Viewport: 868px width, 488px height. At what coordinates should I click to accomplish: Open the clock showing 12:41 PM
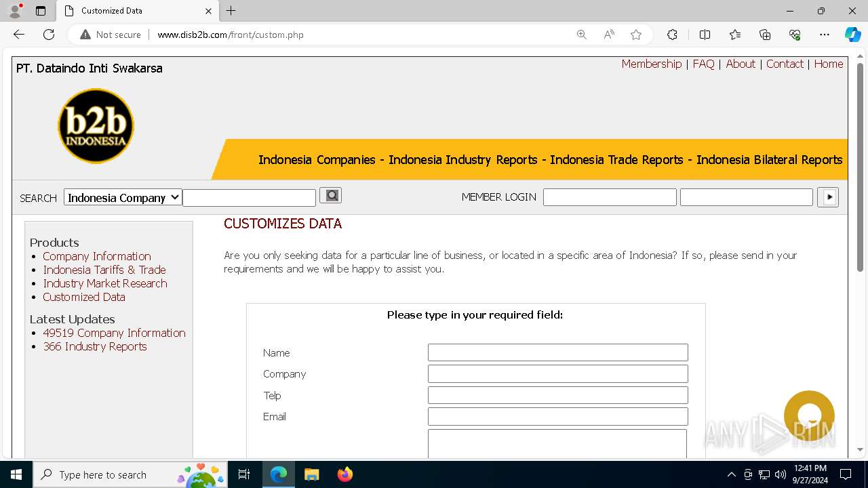(810, 474)
